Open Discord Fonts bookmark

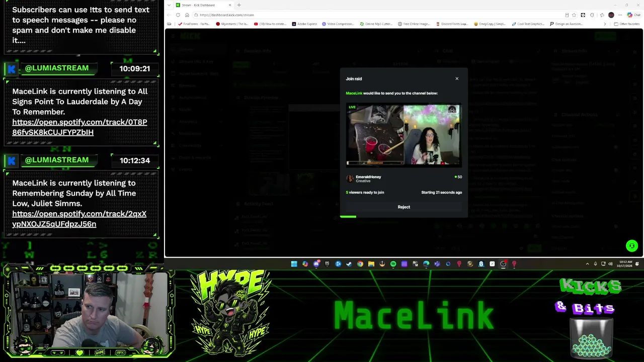point(452,24)
